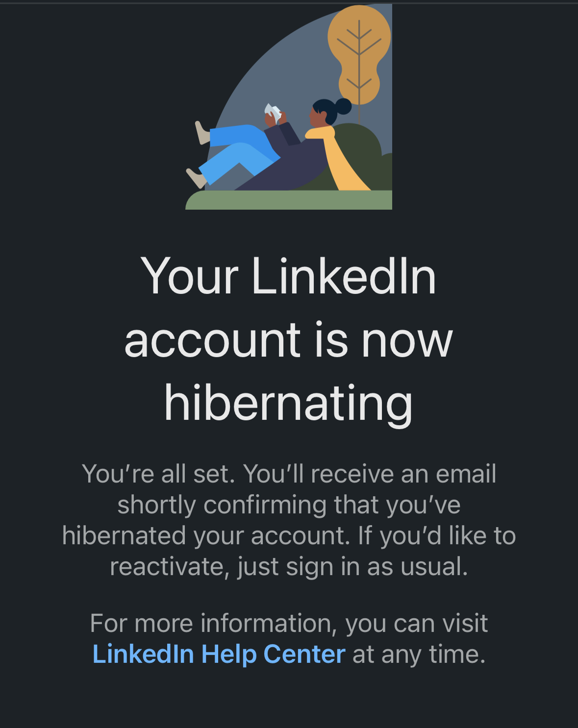Screen dimensions: 578x728
Task: Click the "account is now" heading line
Action: [288, 340]
